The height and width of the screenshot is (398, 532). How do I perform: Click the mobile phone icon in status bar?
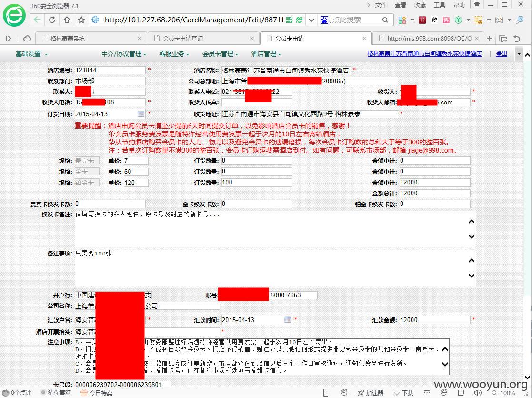point(326,393)
